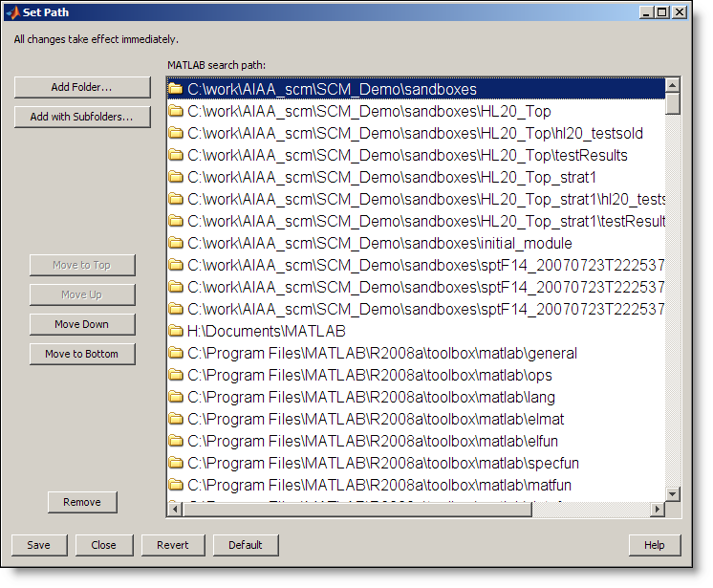Remove the selected path entry
This screenshot has width=713, height=588.
[x=81, y=502]
